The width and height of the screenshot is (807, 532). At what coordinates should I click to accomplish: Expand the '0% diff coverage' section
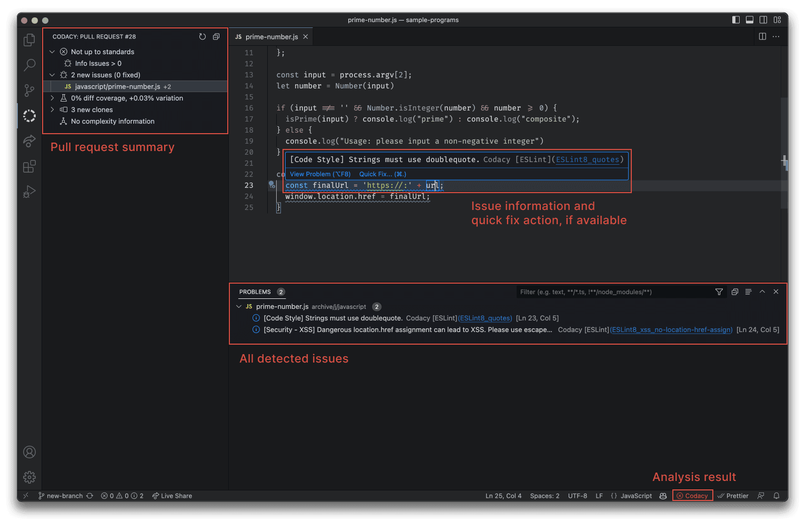(x=52, y=98)
